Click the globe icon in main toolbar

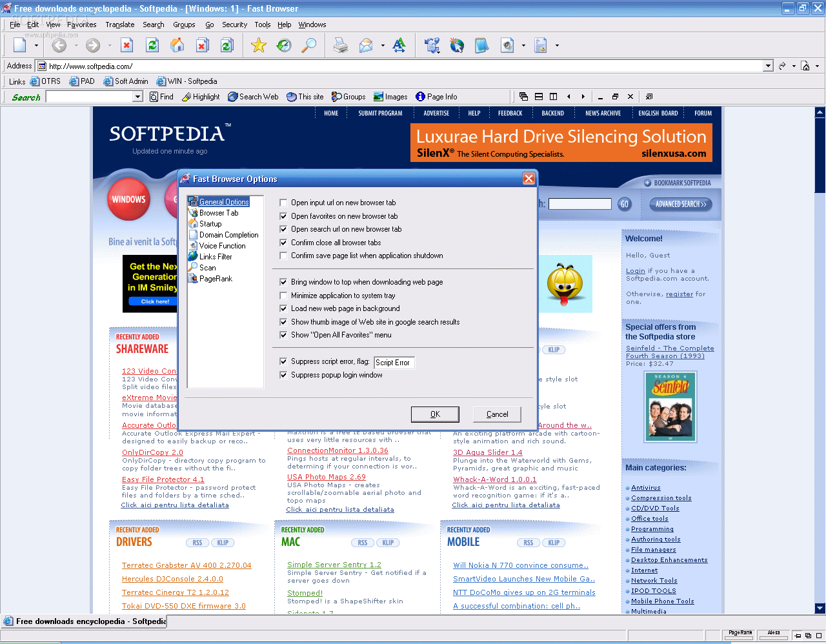pyautogui.click(x=457, y=45)
